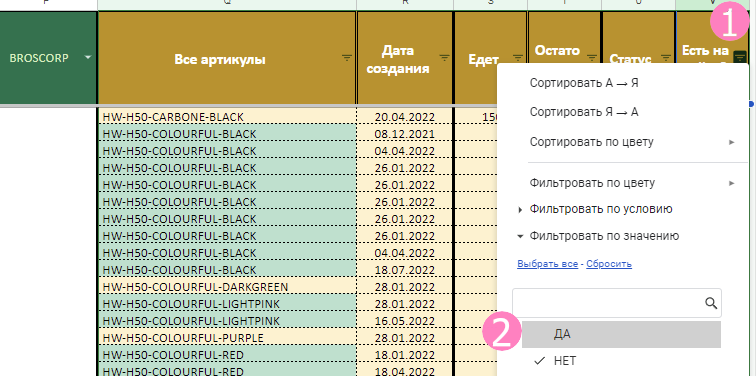Open filter icon in Едет header
This screenshot has width=756, height=376.
[x=518, y=58]
